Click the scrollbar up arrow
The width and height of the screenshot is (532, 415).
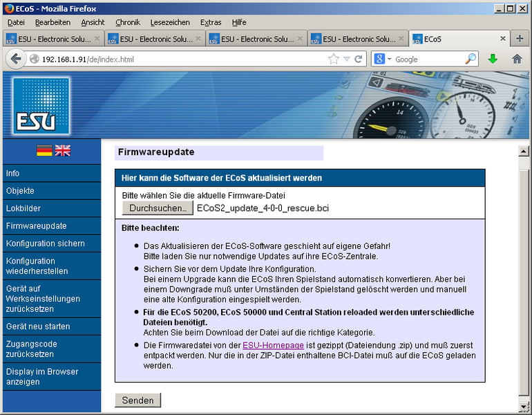click(524, 151)
